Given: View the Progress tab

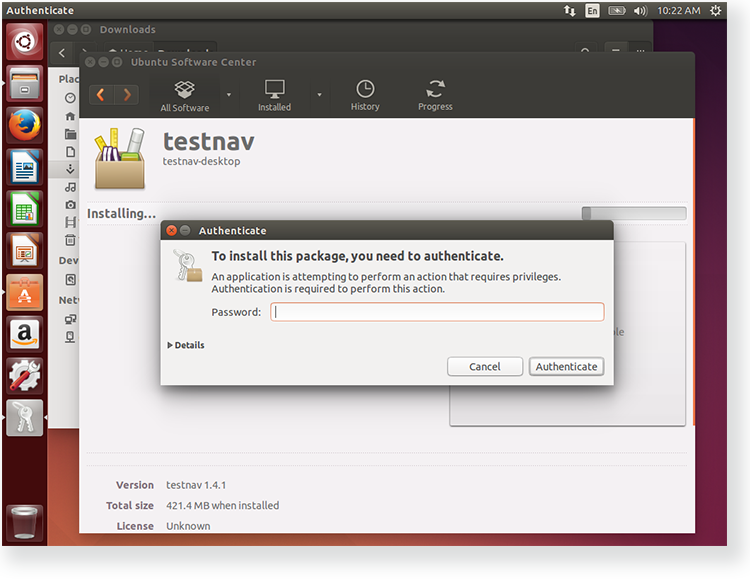Looking at the screenshot, I should click(x=435, y=96).
